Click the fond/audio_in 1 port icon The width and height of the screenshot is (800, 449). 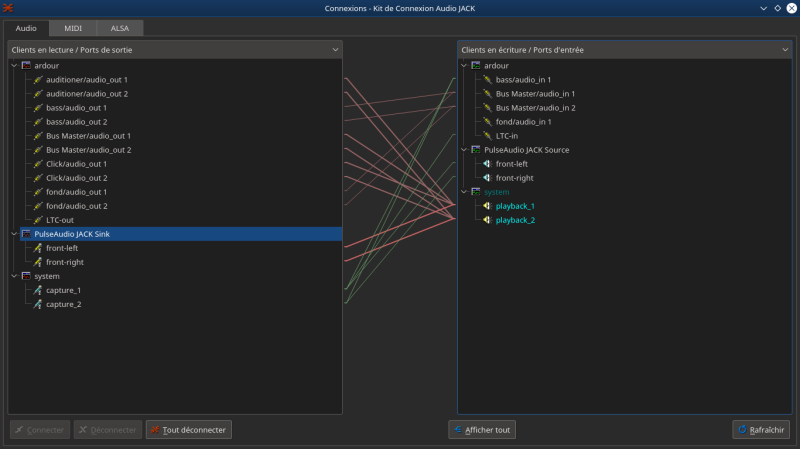pyautogui.click(x=487, y=121)
